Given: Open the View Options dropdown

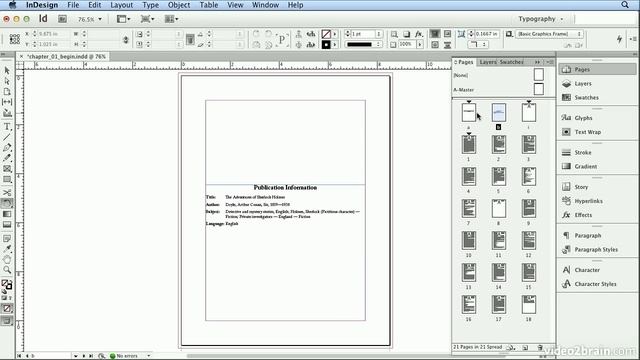Looking at the screenshot, I should (x=123, y=19).
